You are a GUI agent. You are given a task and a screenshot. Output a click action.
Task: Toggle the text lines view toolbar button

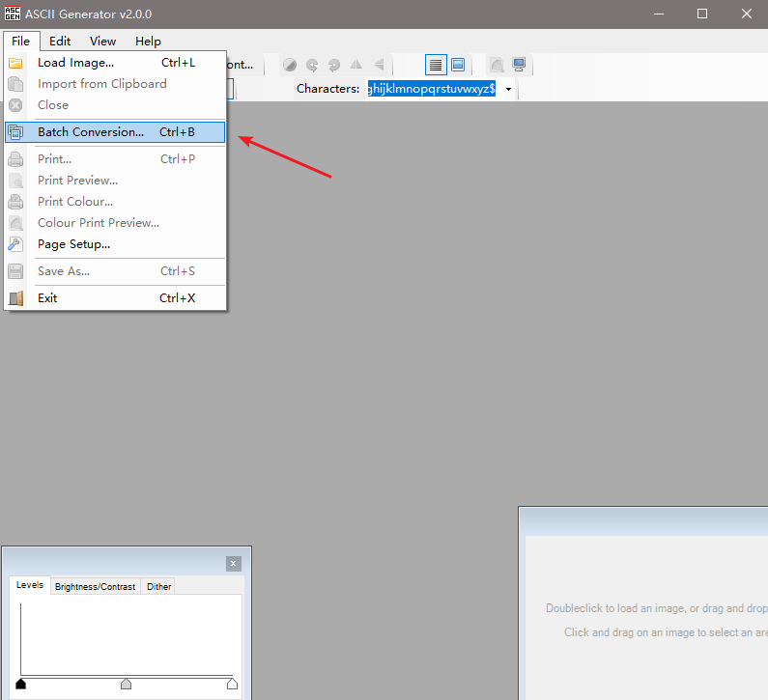click(x=436, y=65)
